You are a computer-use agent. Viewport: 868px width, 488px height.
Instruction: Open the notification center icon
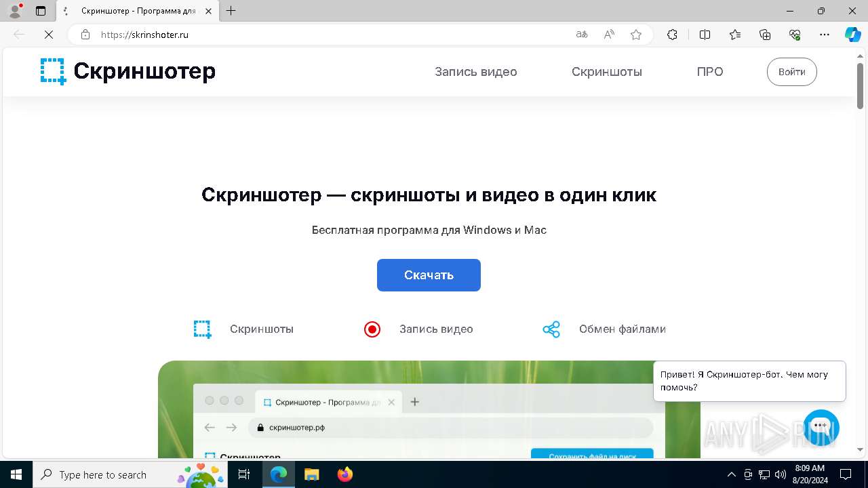tap(846, 474)
